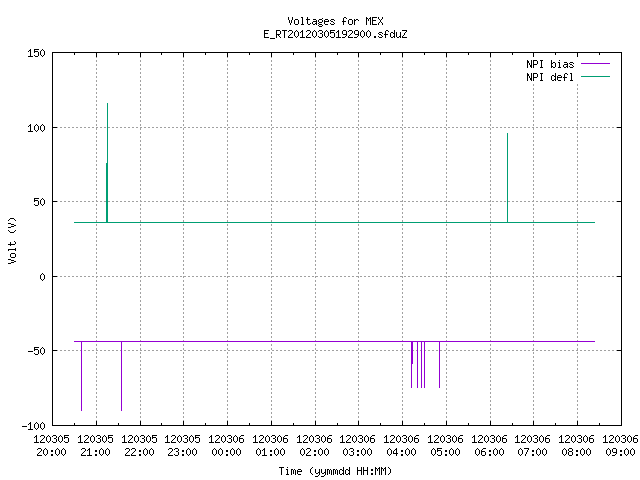Click the x-axis label 120305 23:00
The image size is (640, 480).
pyautogui.click(x=182, y=446)
